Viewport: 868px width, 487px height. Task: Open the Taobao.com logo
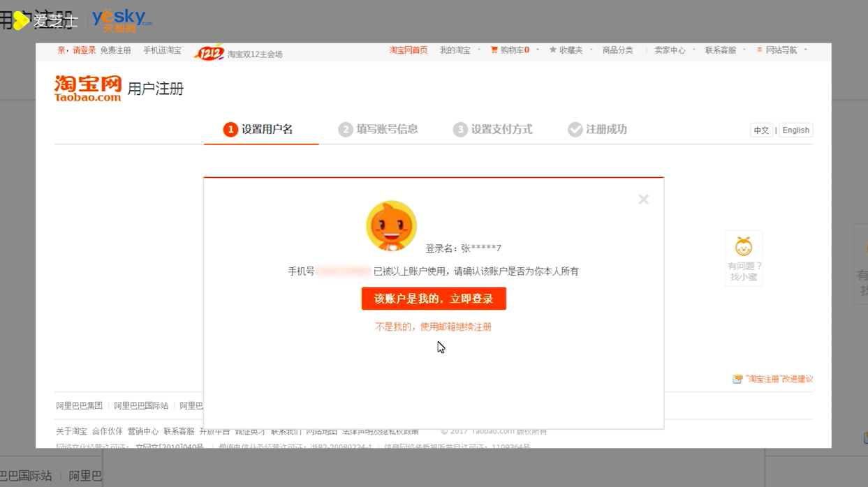pyautogui.click(x=88, y=89)
